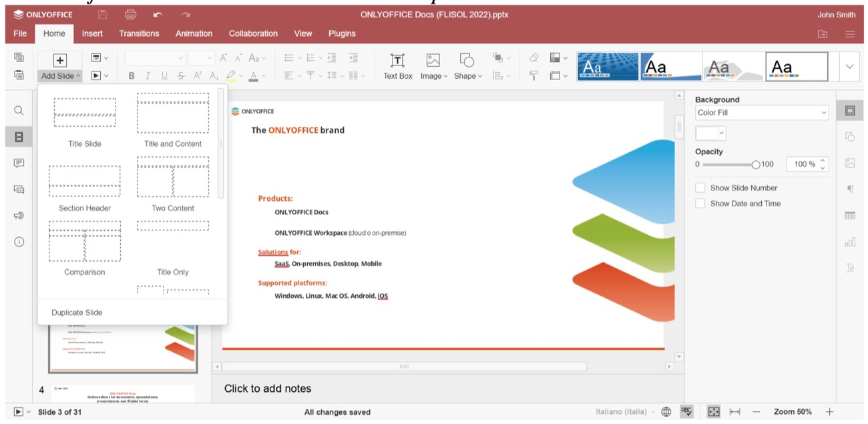Enable Show Slide Number

tap(700, 188)
